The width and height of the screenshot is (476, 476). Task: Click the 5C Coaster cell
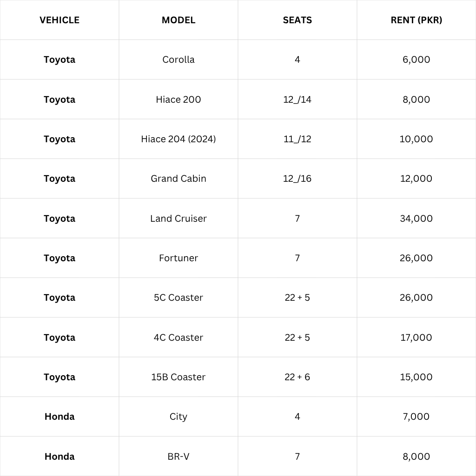pos(178,297)
